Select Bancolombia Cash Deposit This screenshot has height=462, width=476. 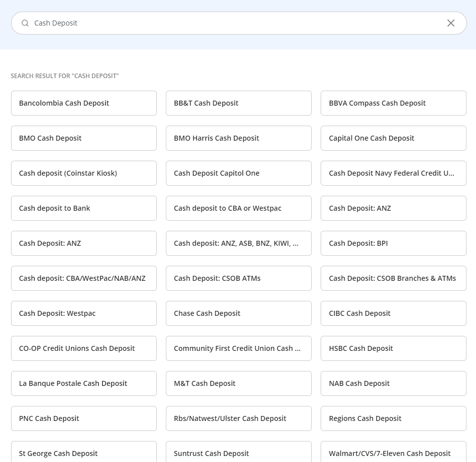click(x=84, y=103)
